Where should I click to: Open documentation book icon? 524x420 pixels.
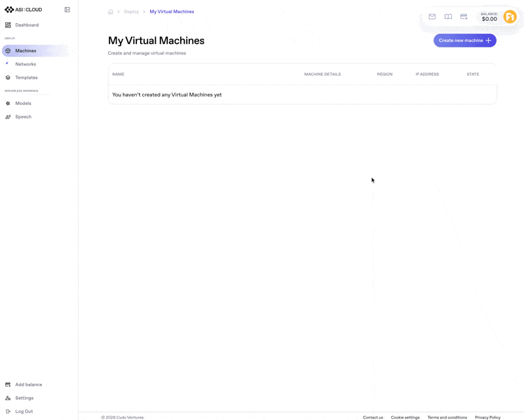point(448,16)
